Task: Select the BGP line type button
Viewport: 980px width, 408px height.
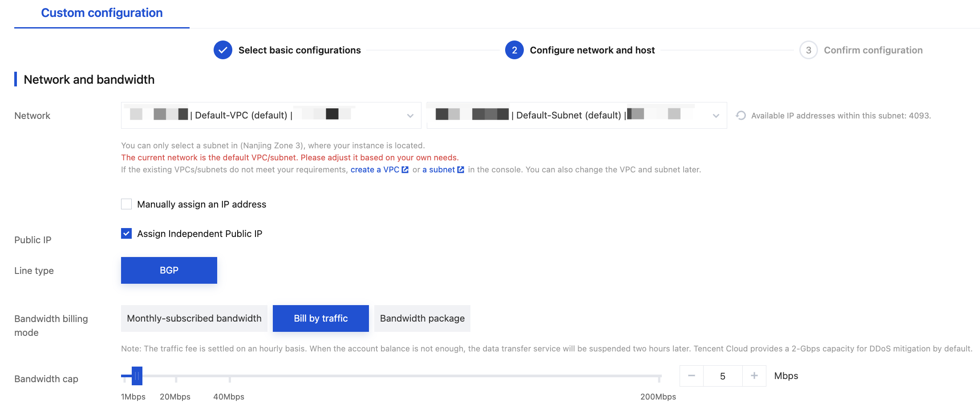Action: pos(169,270)
